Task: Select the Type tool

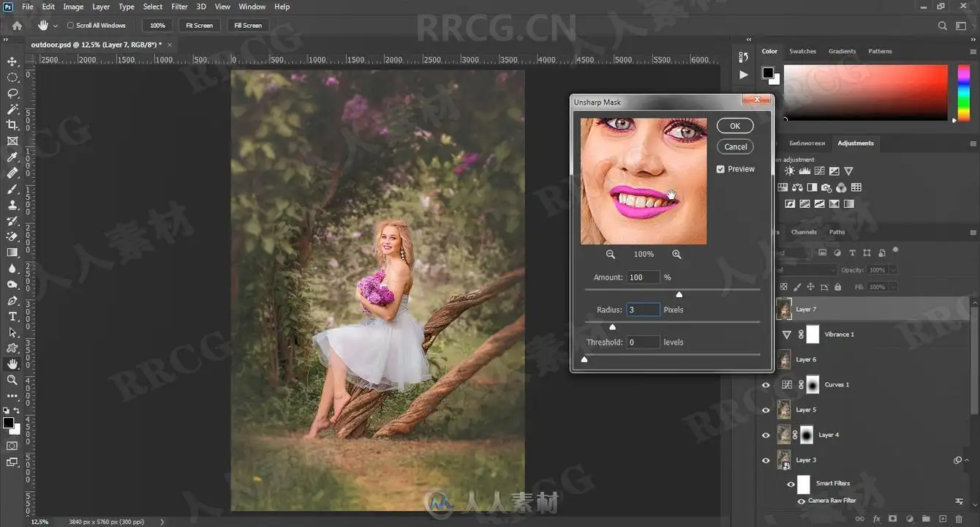Action: point(12,316)
